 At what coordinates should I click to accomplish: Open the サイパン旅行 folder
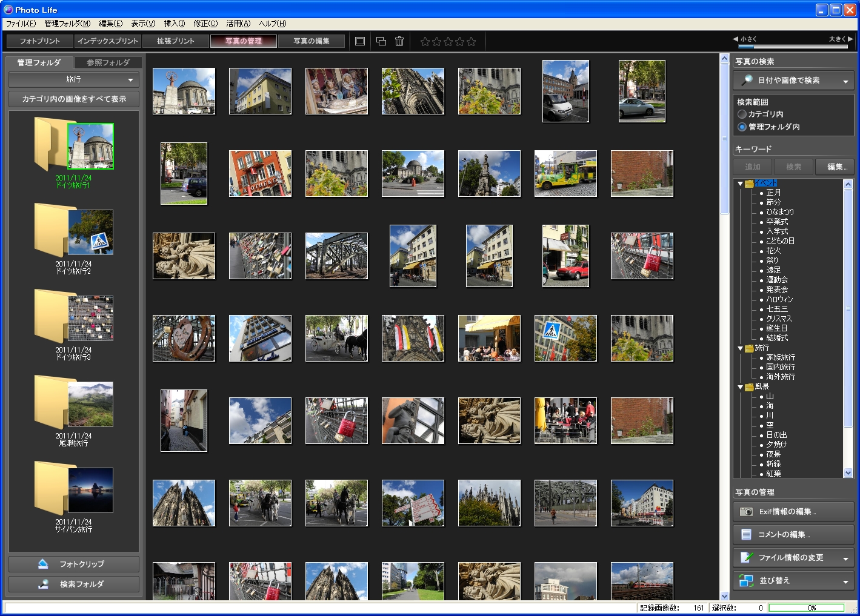pyautogui.click(x=73, y=497)
